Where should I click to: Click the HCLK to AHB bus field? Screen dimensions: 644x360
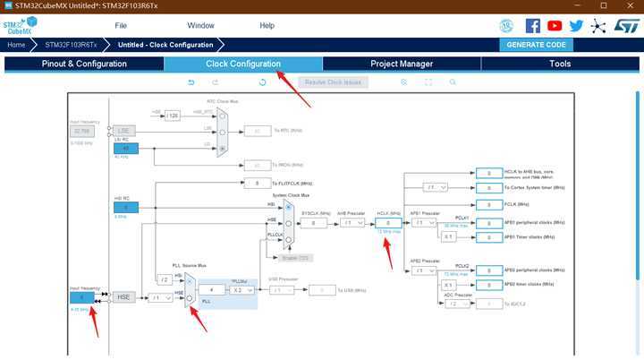489,173
